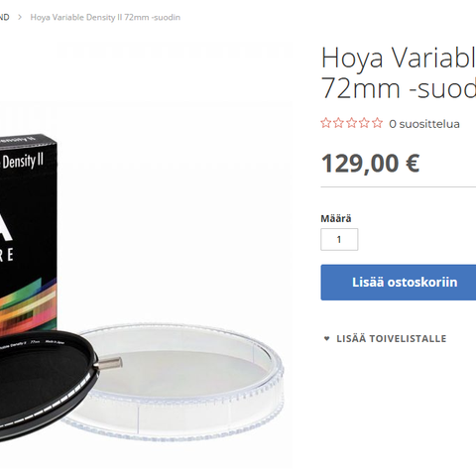Image resolution: width=476 pixels, height=476 pixels.
Task: Click the colorful stripes on product box
Action: (x=28, y=305)
